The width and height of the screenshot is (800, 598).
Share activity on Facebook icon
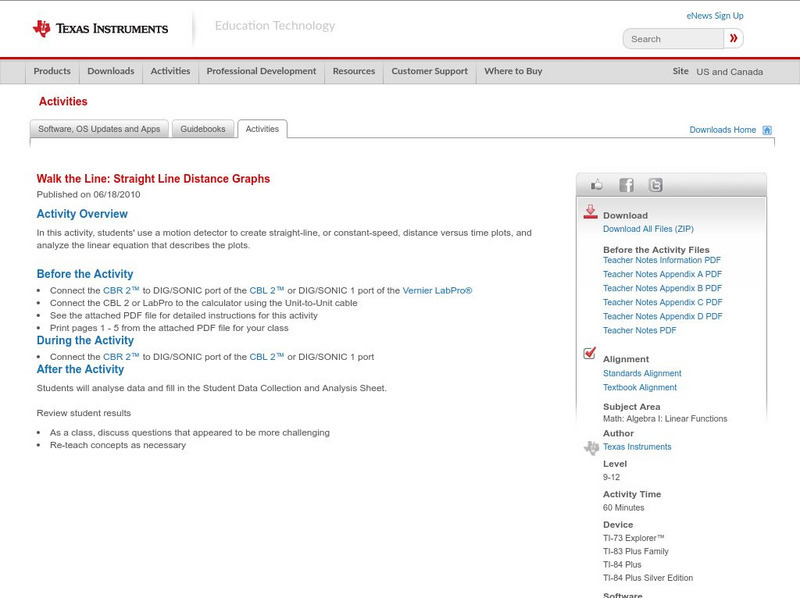point(626,185)
